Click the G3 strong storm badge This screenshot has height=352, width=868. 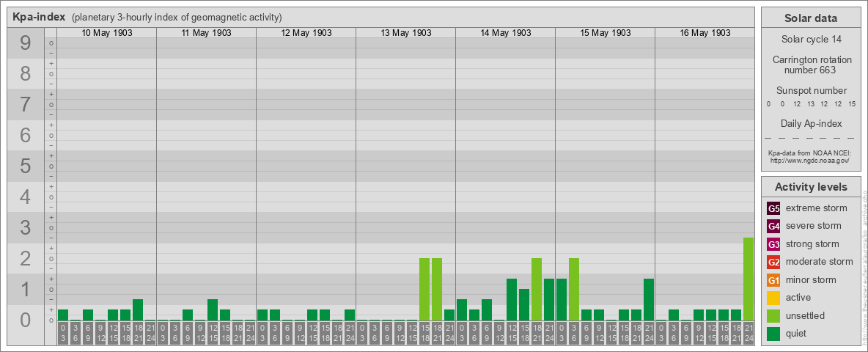pyautogui.click(x=773, y=244)
